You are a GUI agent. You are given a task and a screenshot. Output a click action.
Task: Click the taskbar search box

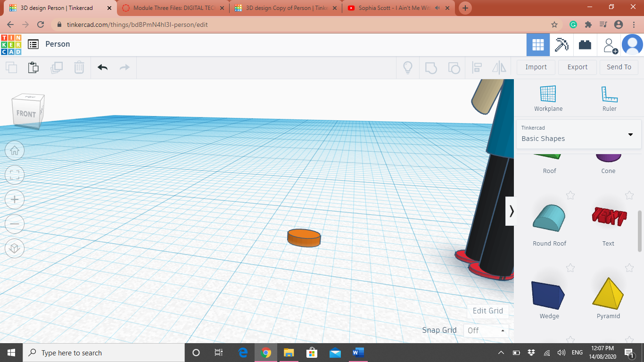click(x=104, y=353)
